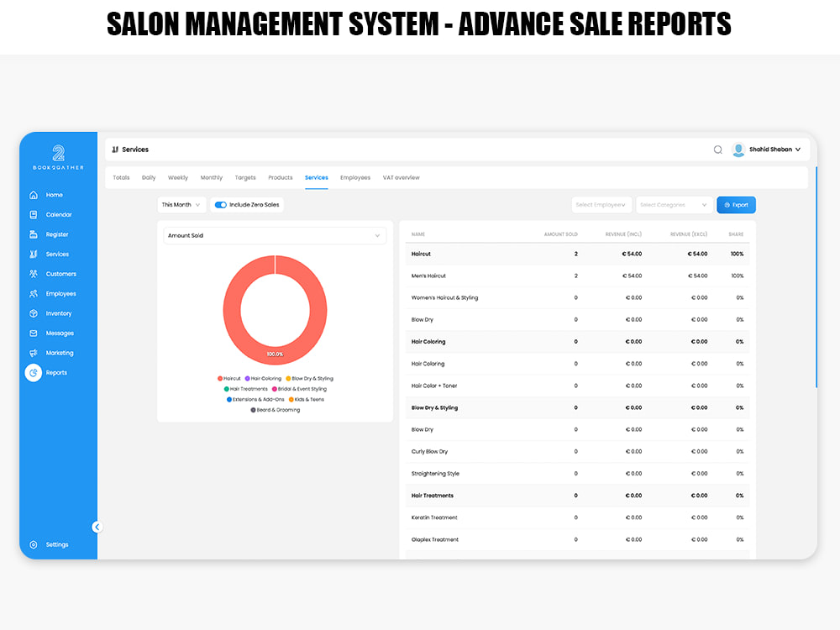Screen dimensions: 840x630
Task: Click the Hair Coloring legend dot
Action: 247,379
